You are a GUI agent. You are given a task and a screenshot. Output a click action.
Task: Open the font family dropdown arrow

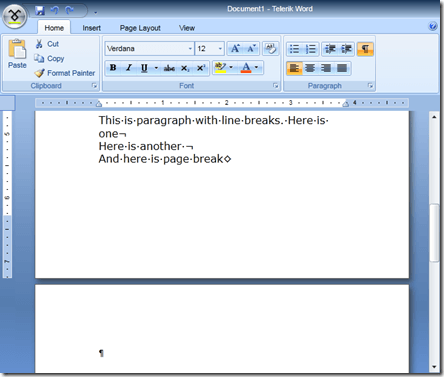pos(190,49)
